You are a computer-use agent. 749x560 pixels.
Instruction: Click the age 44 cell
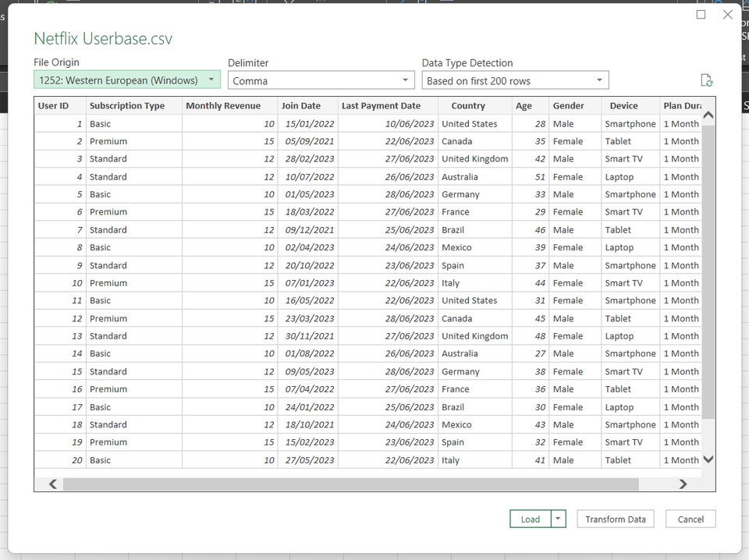pyautogui.click(x=531, y=283)
